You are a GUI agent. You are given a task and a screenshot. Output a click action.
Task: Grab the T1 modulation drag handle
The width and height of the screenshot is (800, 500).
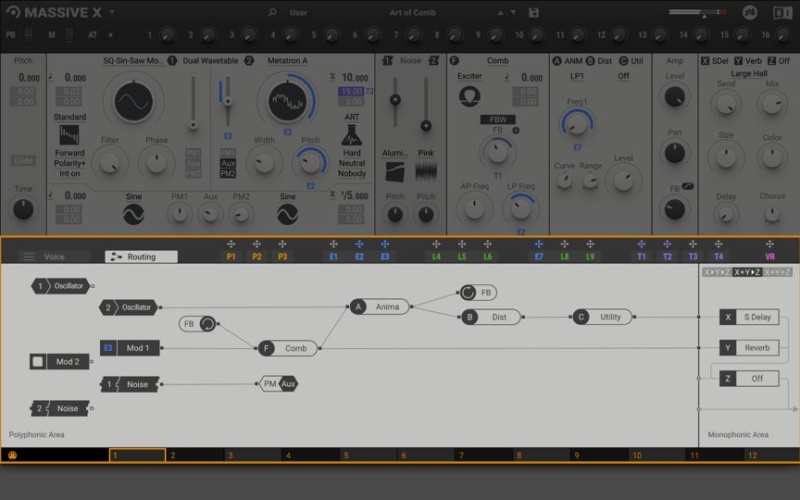click(641, 244)
